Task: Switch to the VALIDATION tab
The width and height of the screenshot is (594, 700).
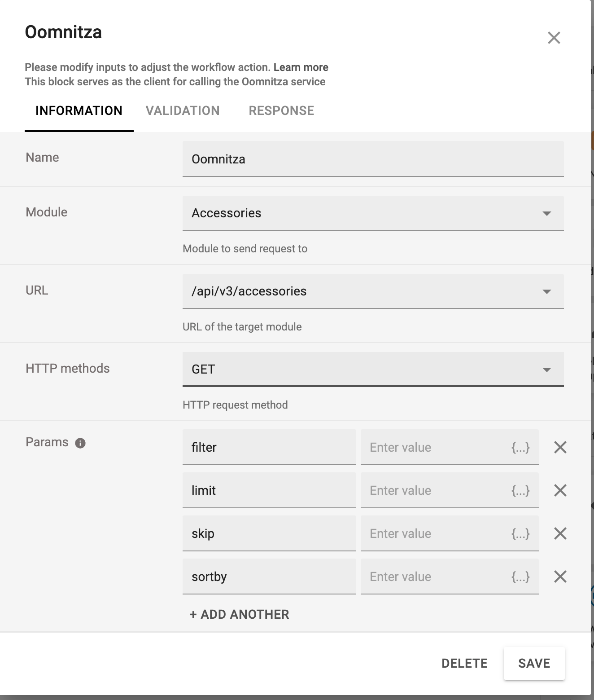Action: pos(183,111)
